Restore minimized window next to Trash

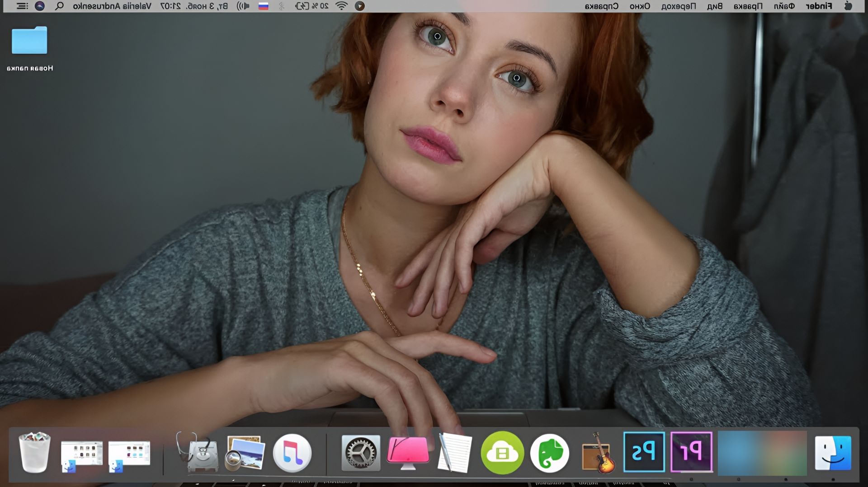[81, 456]
